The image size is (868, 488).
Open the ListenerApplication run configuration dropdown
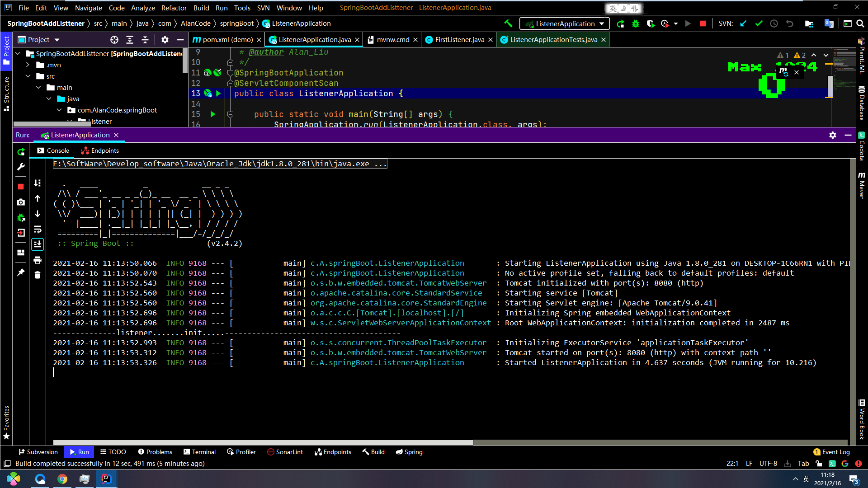[x=565, y=23]
